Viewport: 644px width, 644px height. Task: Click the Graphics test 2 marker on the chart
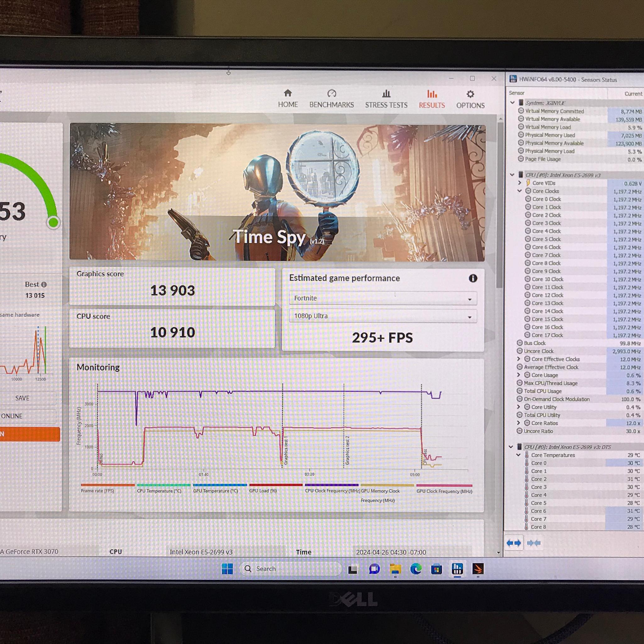point(347,450)
